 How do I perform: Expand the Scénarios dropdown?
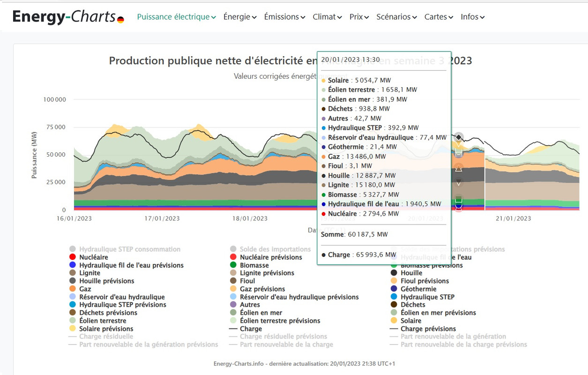(x=397, y=17)
